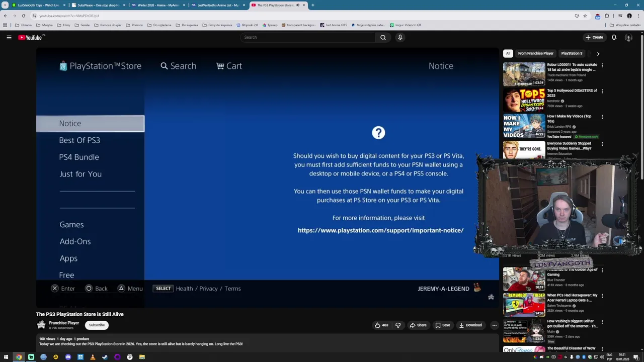The width and height of the screenshot is (644, 362).
Task: Select the From Franchise Player chip
Action: (x=535, y=53)
